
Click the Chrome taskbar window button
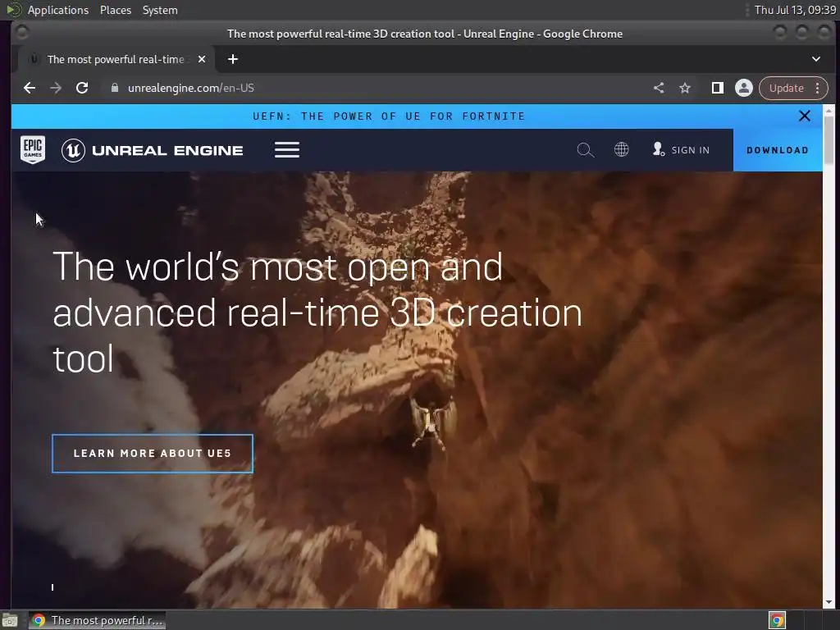[x=97, y=620]
